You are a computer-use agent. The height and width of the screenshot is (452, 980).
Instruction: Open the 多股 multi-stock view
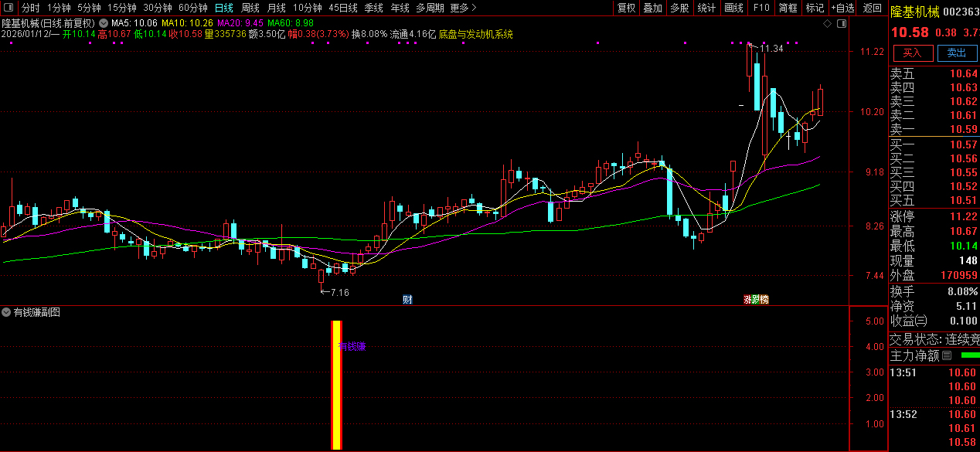[679, 8]
